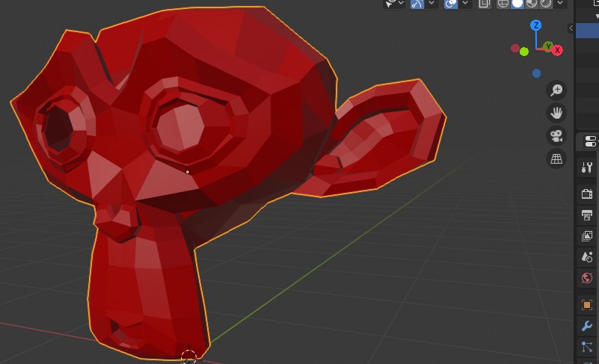599x364 pixels.
Task: Expand the sidebar with the small arrow
Action: pyautogui.click(x=571, y=28)
